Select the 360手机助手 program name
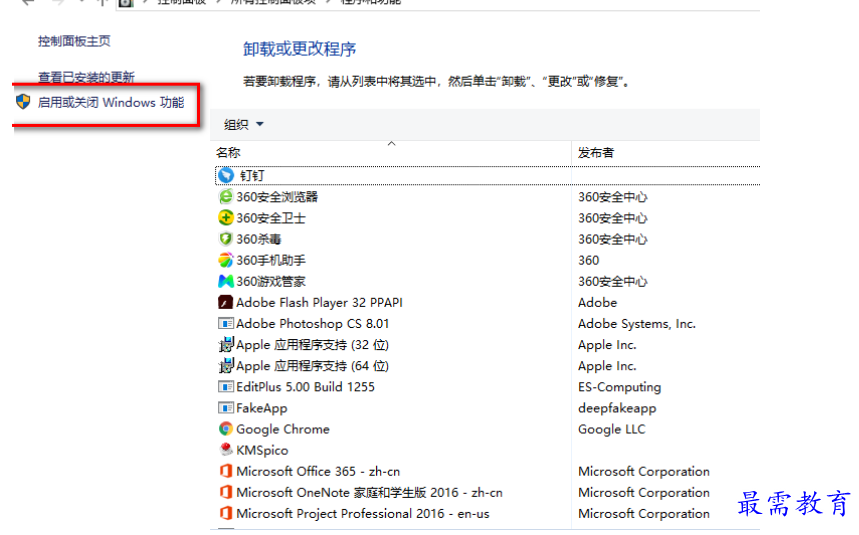Viewport: 859px width, 535px height. [x=271, y=260]
